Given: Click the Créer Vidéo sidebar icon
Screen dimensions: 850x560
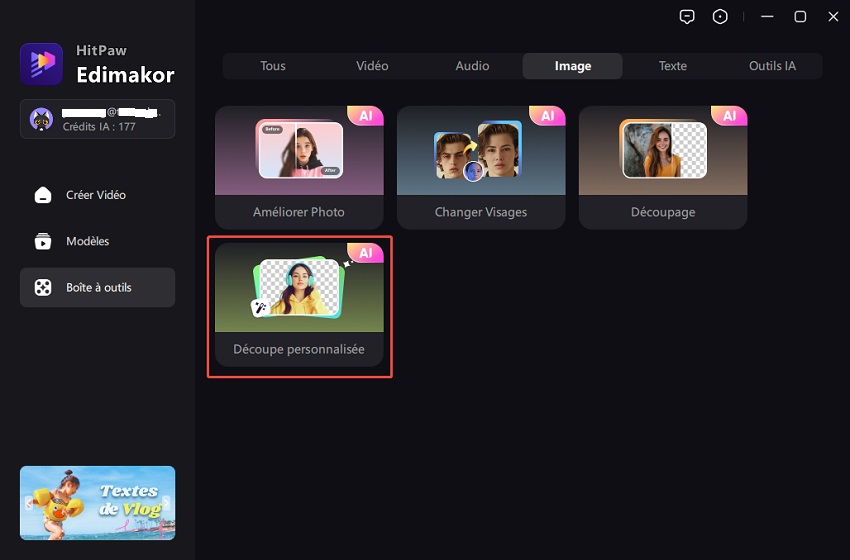Looking at the screenshot, I should (x=43, y=195).
